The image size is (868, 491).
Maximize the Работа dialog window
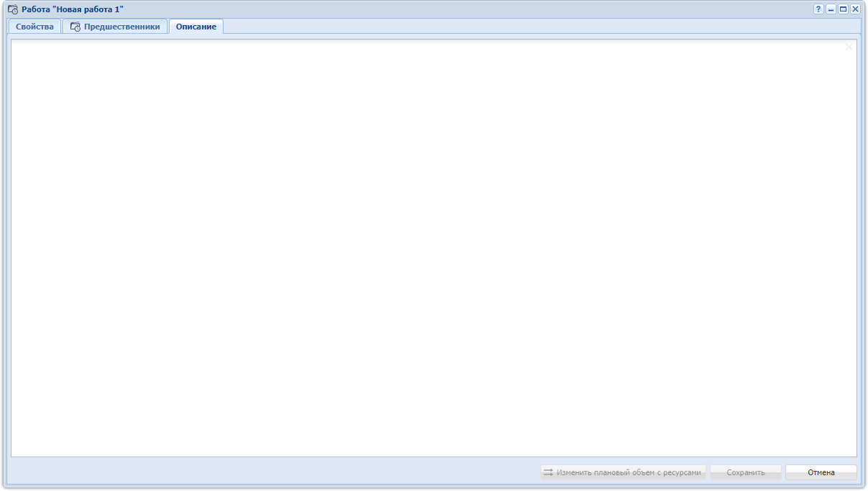[844, 9]
